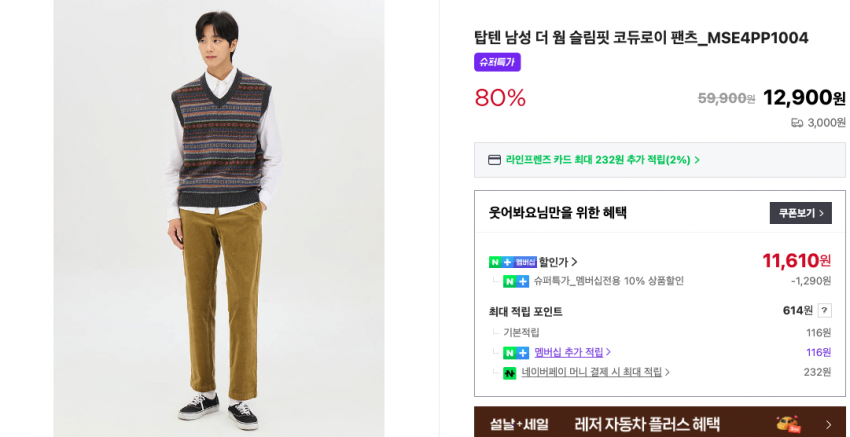
Task: Click the gift emoji icon on the sale banner
Action: point(788,423)
